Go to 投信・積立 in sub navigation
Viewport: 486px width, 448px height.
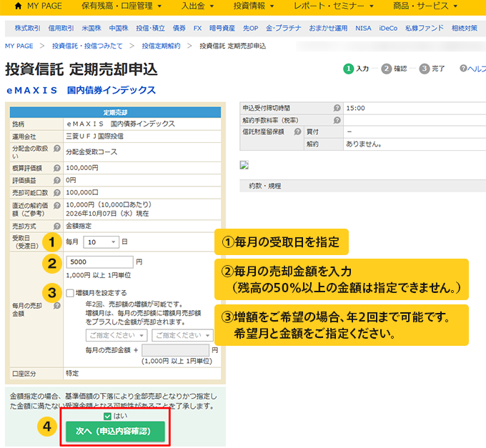pos(150,28)
